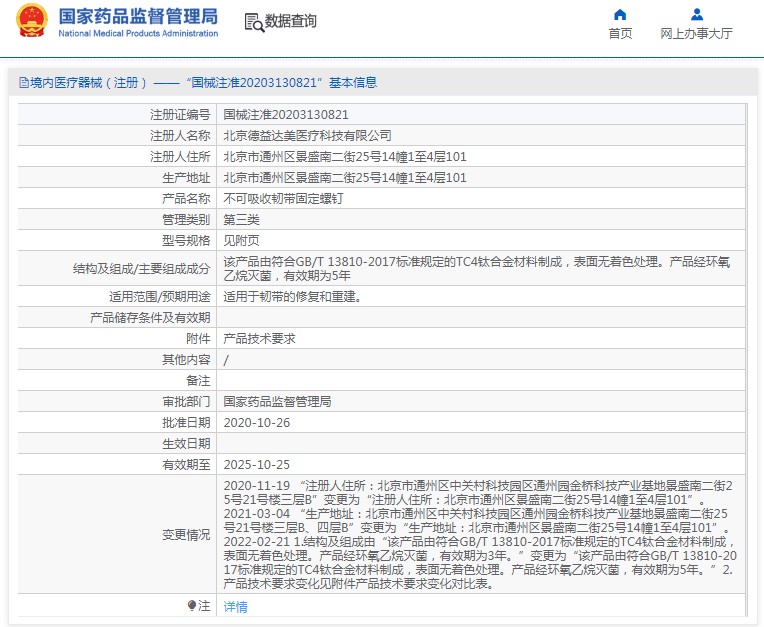Select the date 2025-10-25
The width and height of the screenshot is (764, 627).
[x=256, y=465]
